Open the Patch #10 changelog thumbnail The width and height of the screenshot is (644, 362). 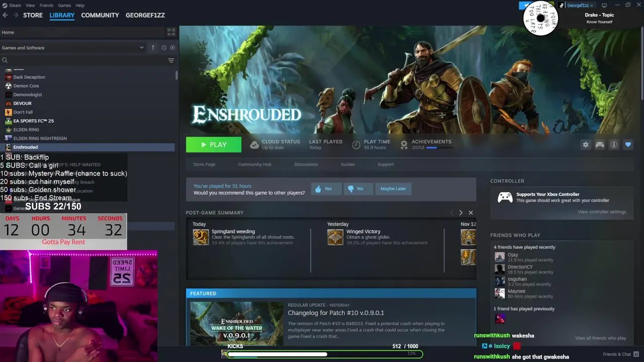pyautogui.click(x=236, y=323)
